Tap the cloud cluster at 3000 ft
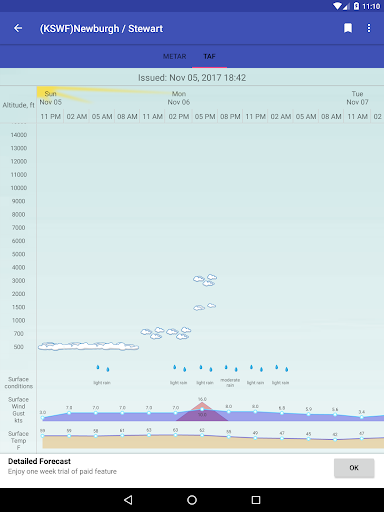384x512 pixels. pyautogui.click(x=205, y=280)
